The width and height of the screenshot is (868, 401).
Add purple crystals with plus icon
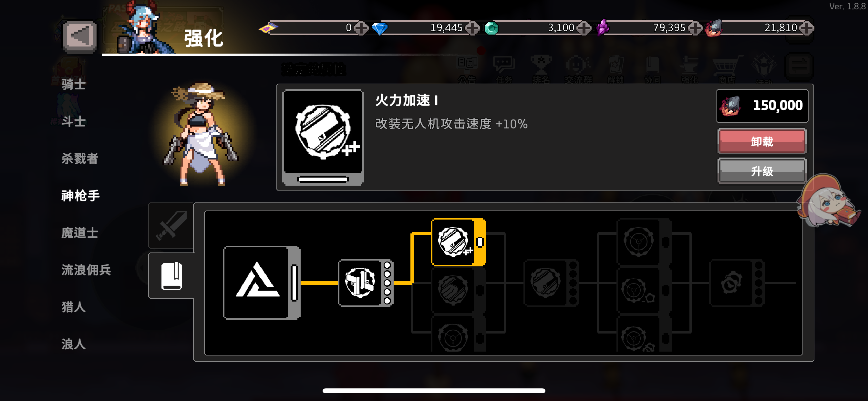(x=696, y=28)
